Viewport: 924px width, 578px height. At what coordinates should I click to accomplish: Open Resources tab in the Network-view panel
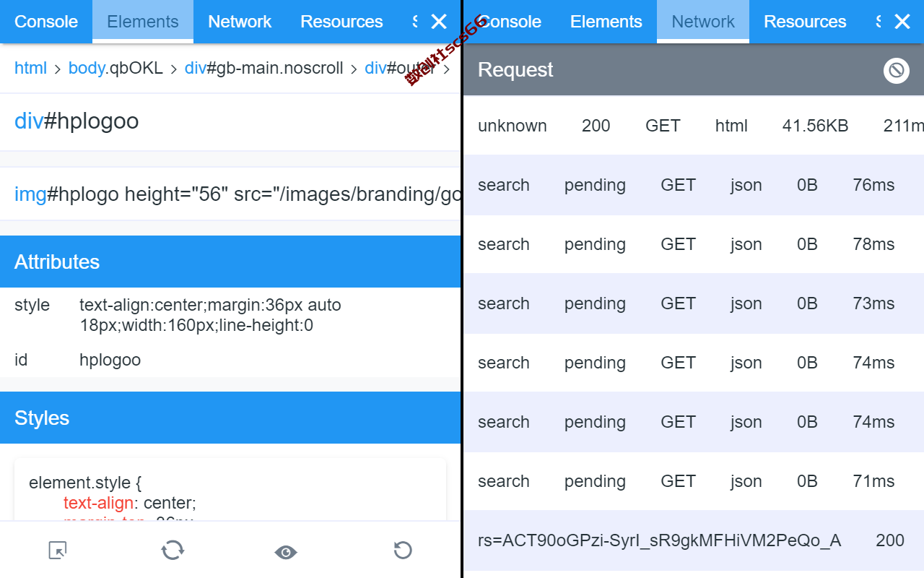tap(805, 22)
